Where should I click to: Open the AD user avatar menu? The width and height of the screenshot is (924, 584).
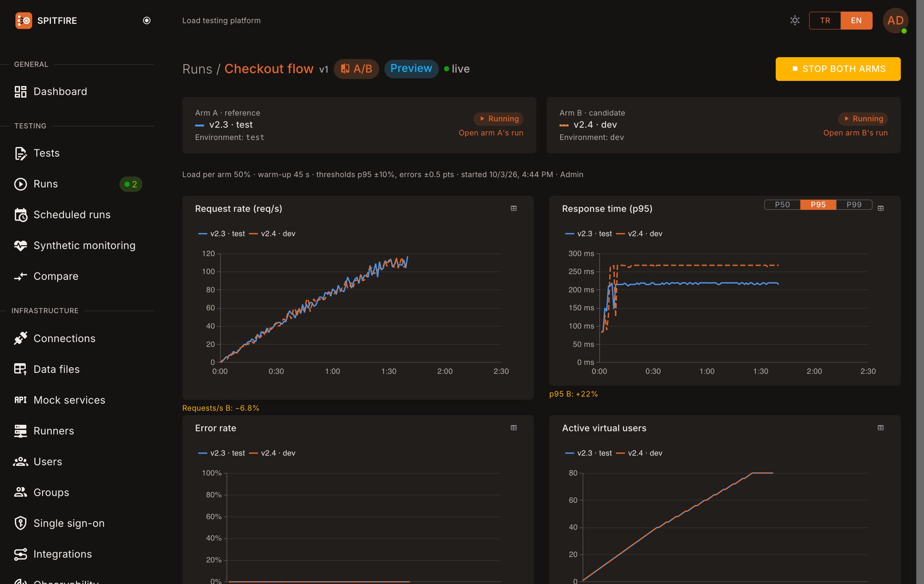[895, 20]
